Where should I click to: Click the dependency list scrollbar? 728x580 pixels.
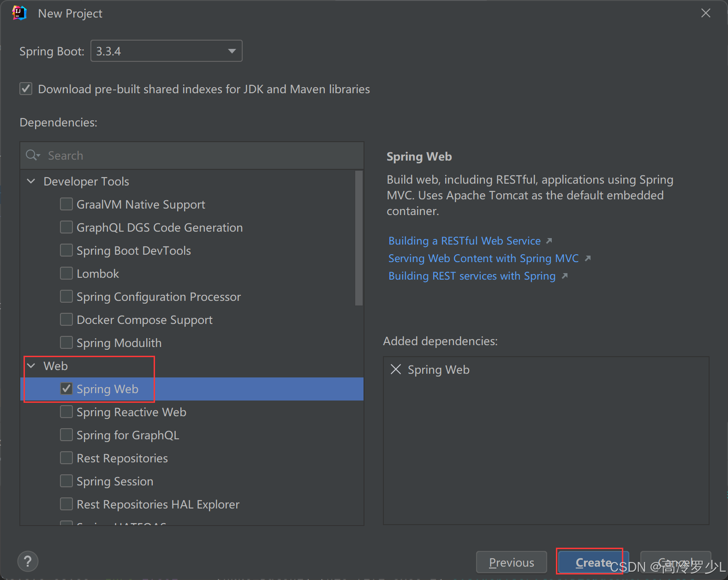click(x=359, y=238)
